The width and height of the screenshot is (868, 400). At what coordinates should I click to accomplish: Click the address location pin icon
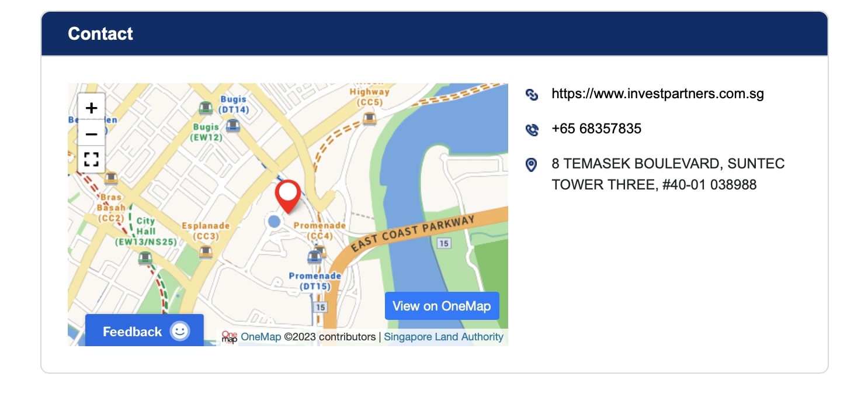[531, 164]
